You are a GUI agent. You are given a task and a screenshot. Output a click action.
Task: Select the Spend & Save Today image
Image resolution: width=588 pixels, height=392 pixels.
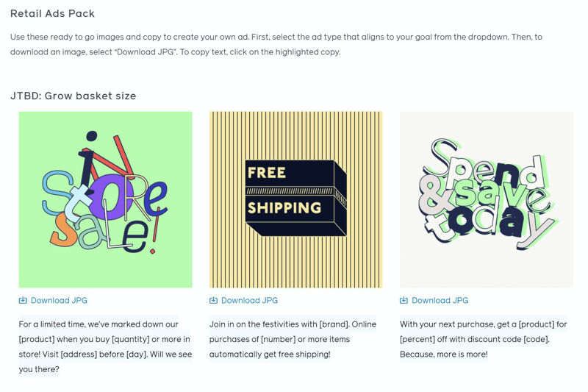pyautogui.click(x=487, y=199)
